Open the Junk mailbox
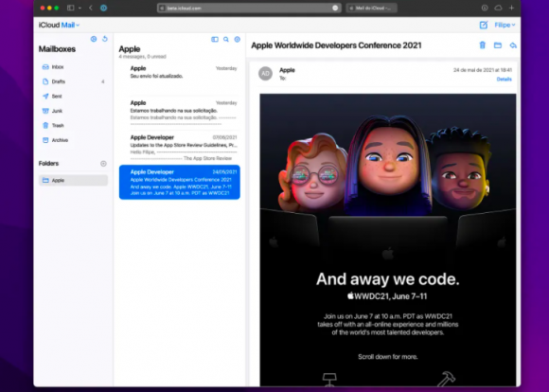This screenshot has width=549, height=392. click(73, 111)
